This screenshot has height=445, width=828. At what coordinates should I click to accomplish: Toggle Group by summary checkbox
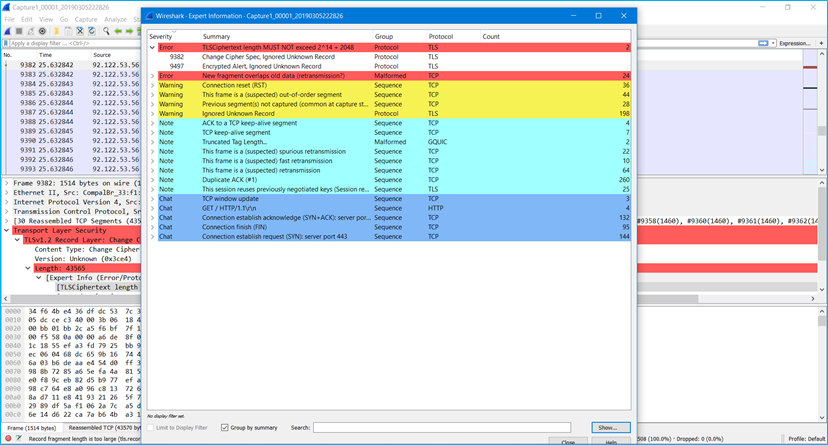click(x=224, y=428)
